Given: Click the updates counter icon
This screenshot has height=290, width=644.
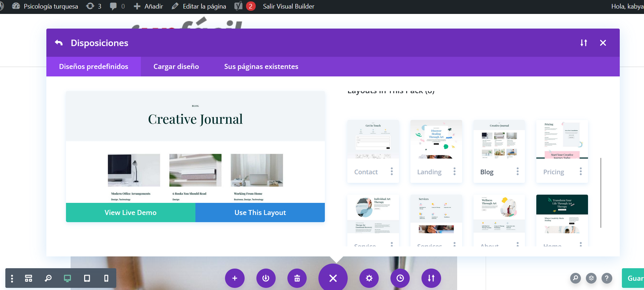Looking at the screenshot, I should pyautogui.click(x=94, y=6).
